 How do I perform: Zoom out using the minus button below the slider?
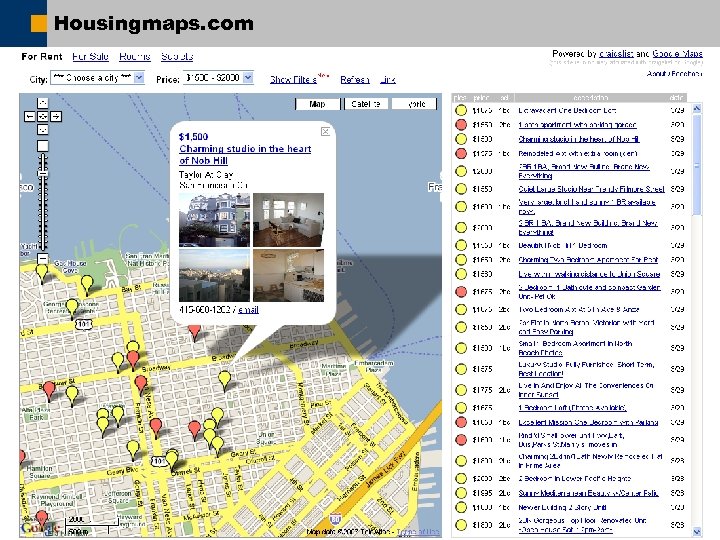tap(42, 258)
